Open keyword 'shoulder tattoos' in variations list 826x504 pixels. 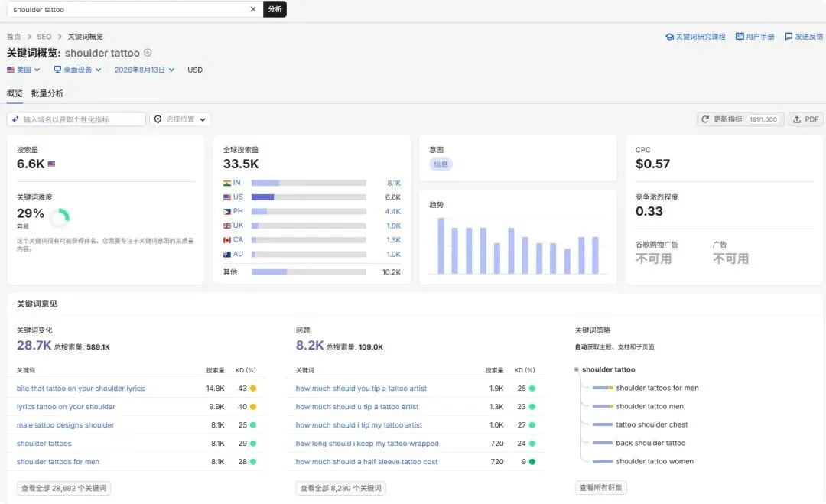[44, 444]
